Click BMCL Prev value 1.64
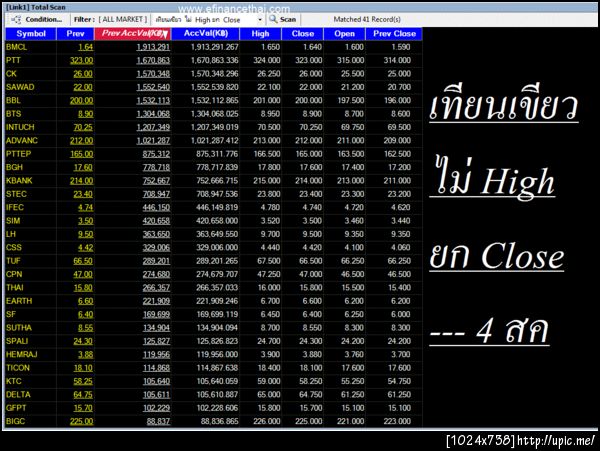Viewport: 600px width, 451px height. coord(86,47)
